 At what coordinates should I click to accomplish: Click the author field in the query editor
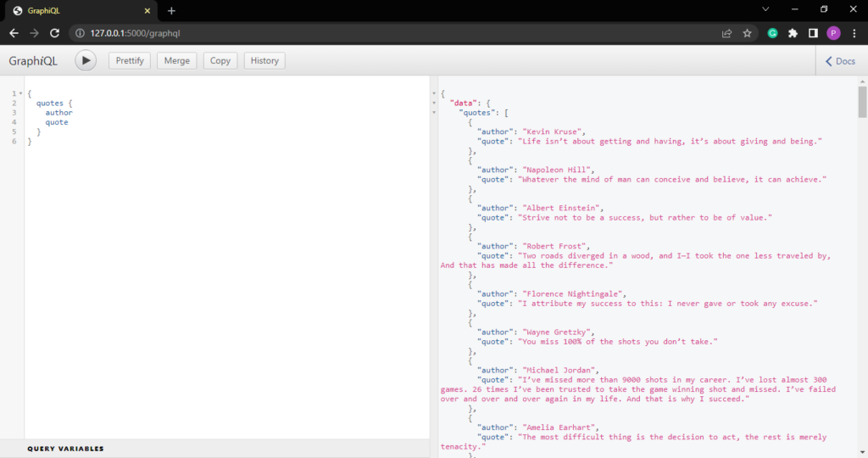58,113
